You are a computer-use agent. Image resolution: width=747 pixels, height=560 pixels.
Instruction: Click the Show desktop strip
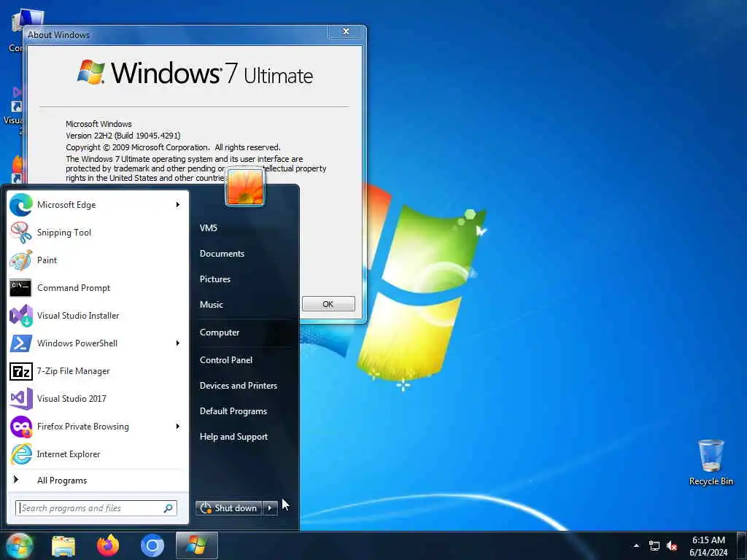(x=743, y=545)
